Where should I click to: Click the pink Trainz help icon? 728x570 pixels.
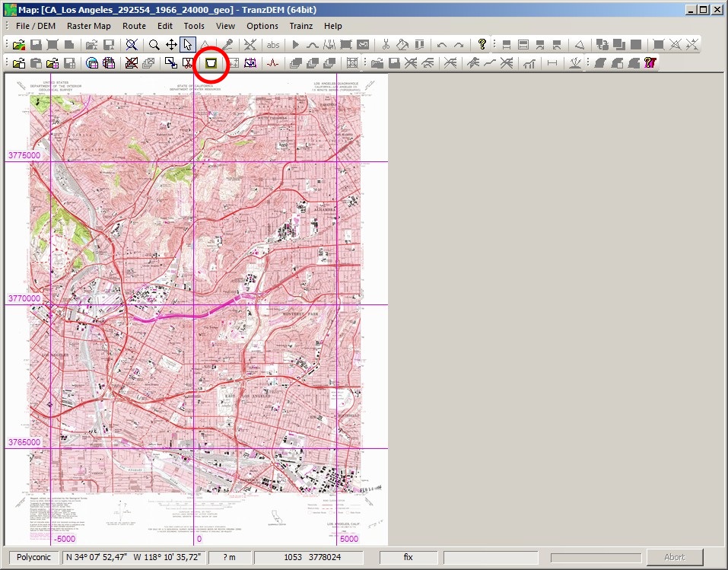click(650, 63)
